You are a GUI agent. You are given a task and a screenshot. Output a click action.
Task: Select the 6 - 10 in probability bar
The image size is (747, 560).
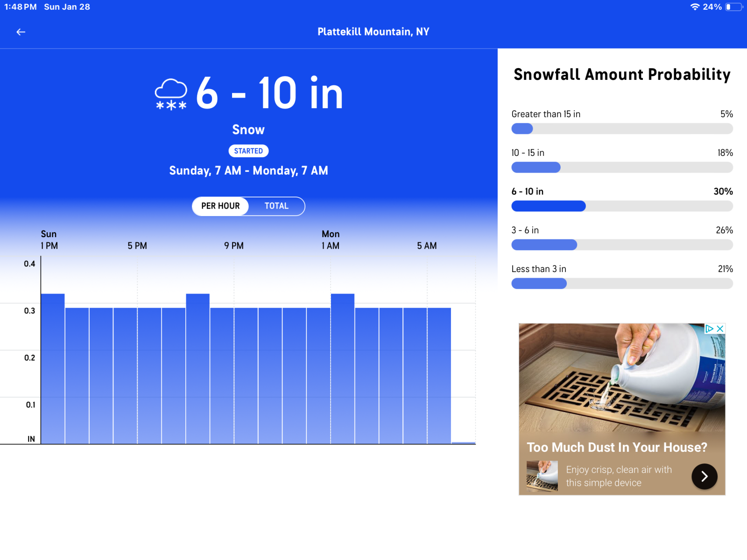pos(622,206)
